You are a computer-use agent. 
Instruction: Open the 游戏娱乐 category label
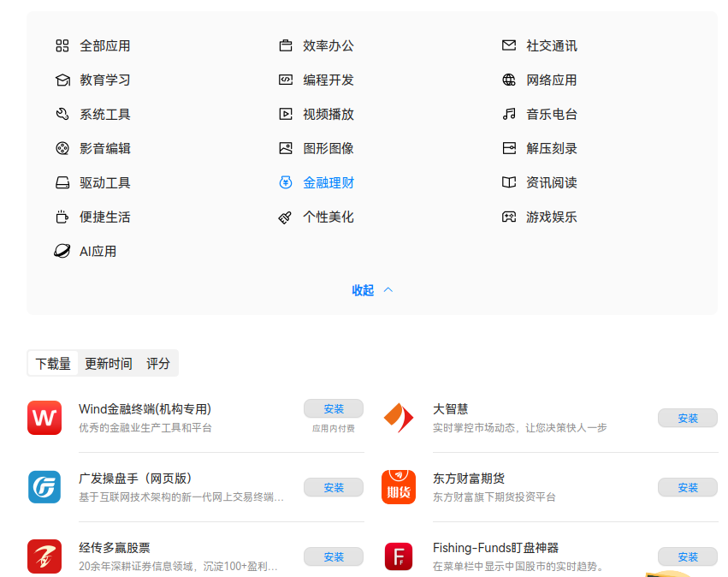click(552, 217)
